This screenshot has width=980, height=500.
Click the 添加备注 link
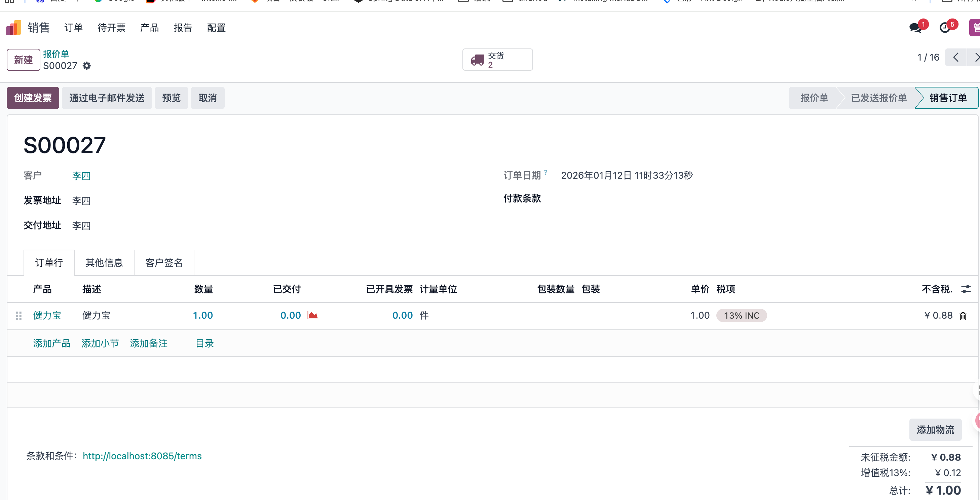click(149, 344)
